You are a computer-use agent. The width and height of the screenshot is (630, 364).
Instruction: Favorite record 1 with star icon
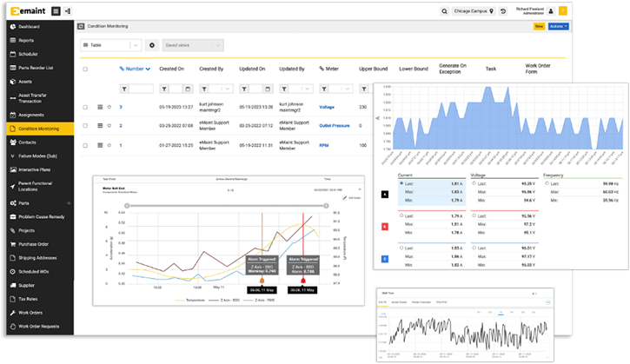(x=109, y=145)
